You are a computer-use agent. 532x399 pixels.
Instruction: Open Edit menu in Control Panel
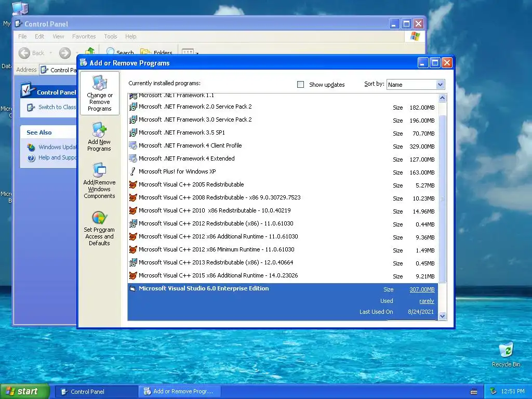coord(39,36)
